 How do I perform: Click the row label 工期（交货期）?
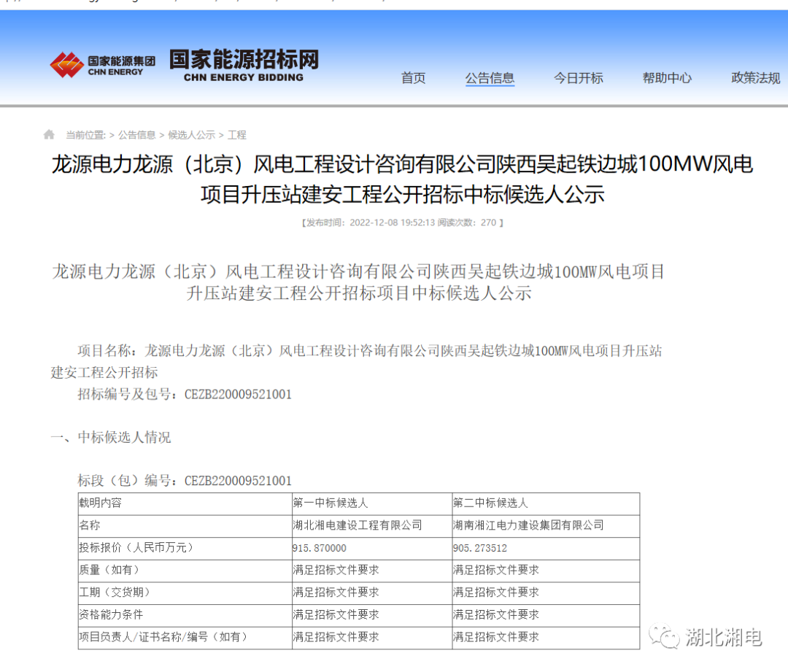tap(115, 592)
